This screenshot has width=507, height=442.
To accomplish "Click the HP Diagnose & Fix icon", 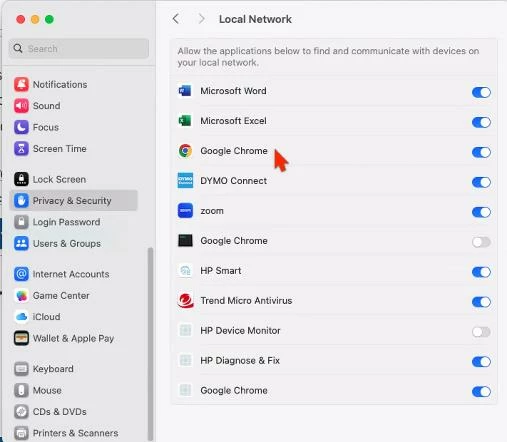I will tap(185, 360).
